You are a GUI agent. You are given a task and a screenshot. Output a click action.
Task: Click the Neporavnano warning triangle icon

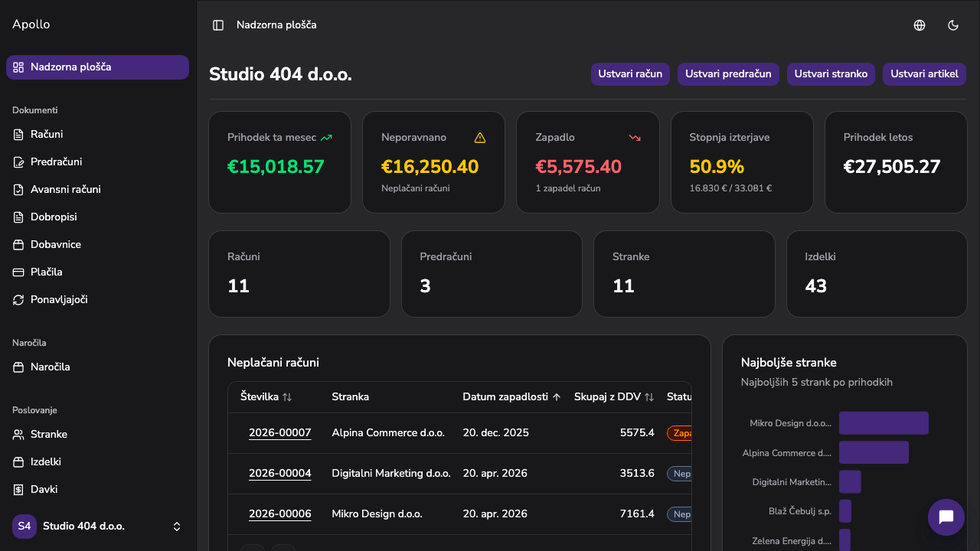[x=480, y=138]
